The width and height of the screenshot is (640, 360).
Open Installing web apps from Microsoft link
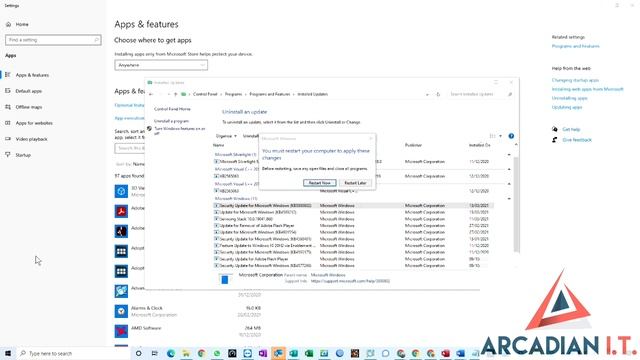click(x=587, y=89)
